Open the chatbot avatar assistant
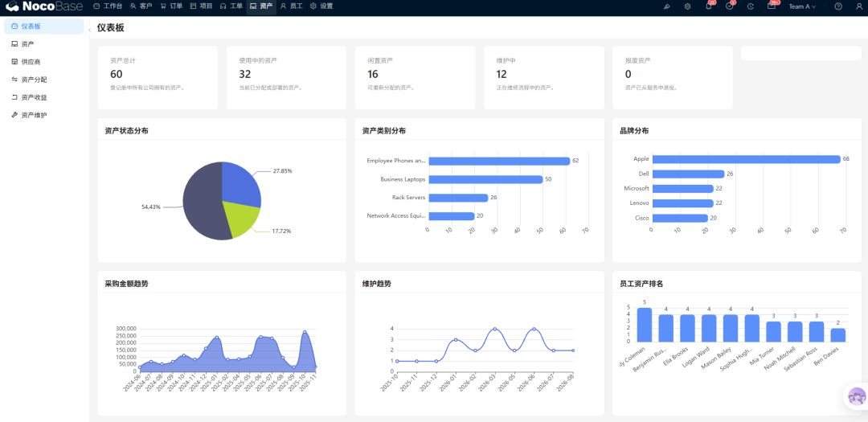 pyautogui.click(x=857, y=396)
